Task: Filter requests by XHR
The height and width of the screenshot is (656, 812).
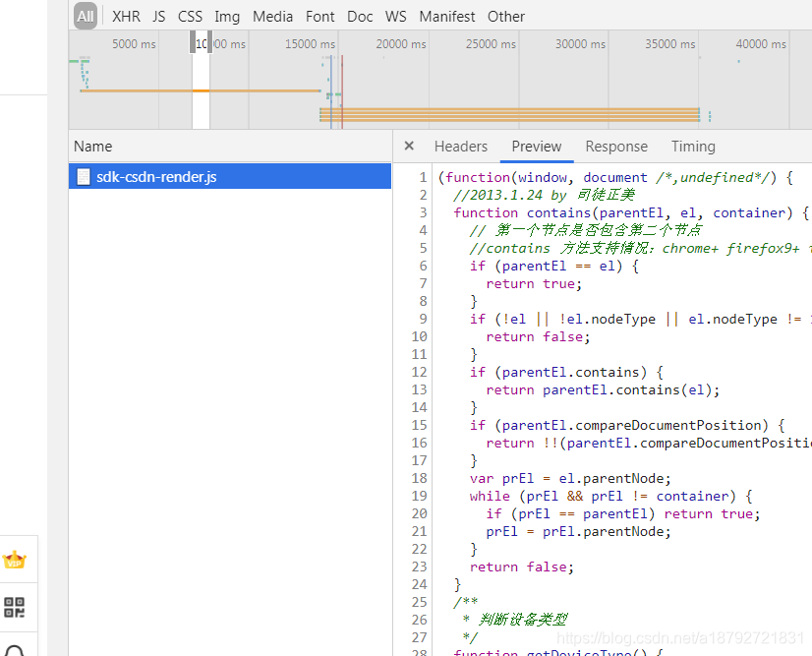Action: pyautogui.click(x=126, y=17)
